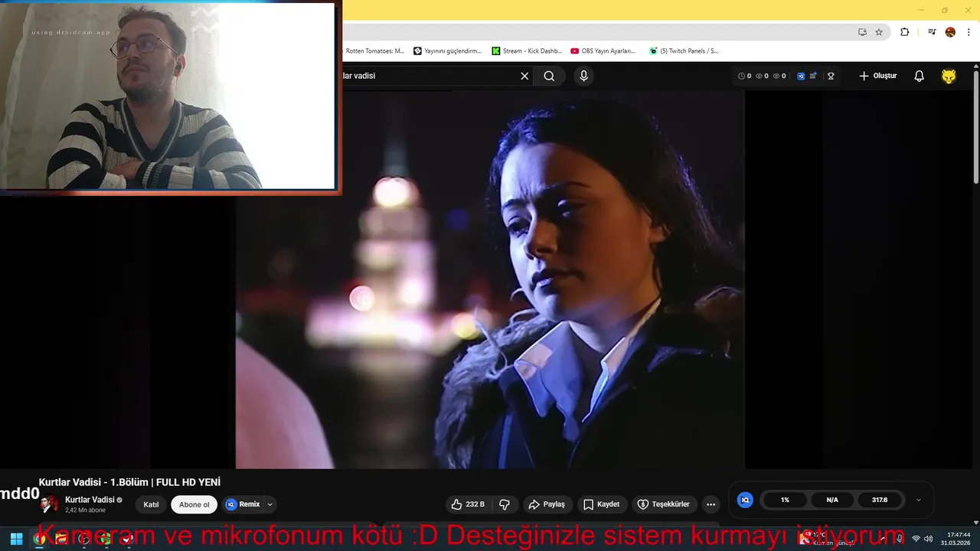980x551 pixels.
Task: Open Twitch Panels bookmark
Action: coord(684,51)
